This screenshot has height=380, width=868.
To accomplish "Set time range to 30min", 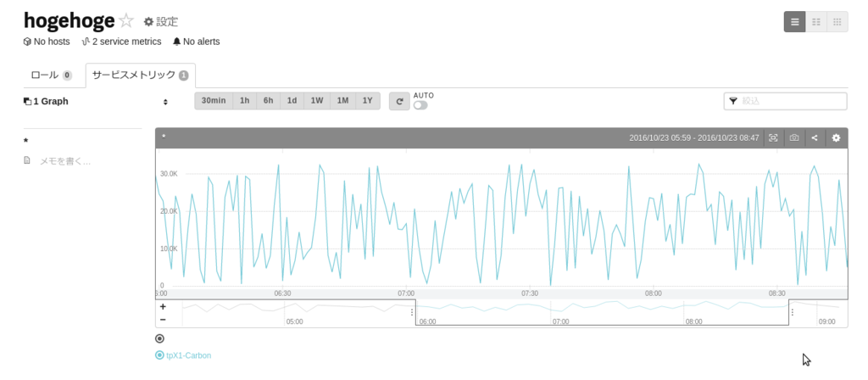I will point(214,101).
